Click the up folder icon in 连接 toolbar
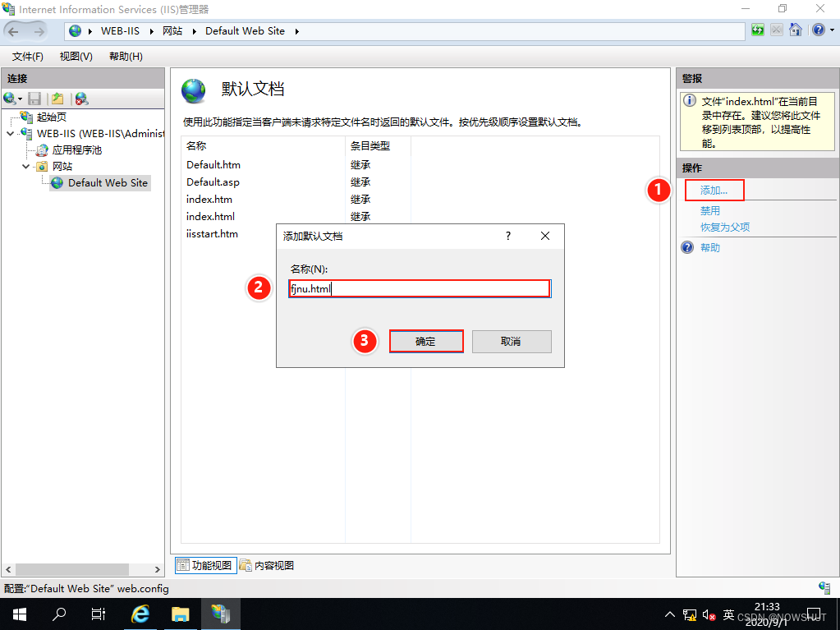840x630 pixels. (56, 98)
